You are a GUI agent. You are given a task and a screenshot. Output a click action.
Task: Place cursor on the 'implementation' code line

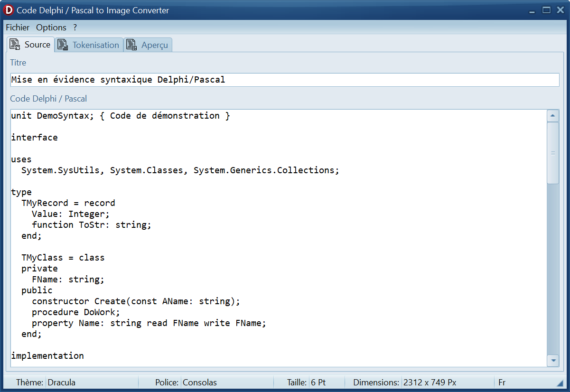(47, 355)
